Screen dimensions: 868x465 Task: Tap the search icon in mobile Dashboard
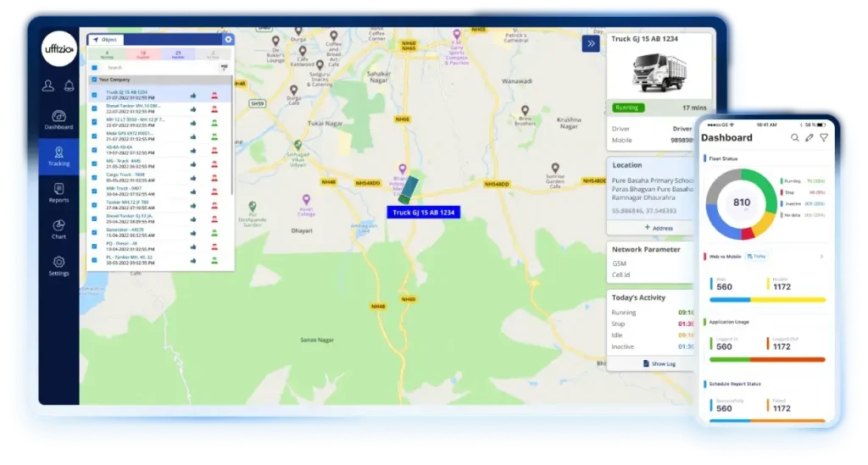(x=795, y=137)
